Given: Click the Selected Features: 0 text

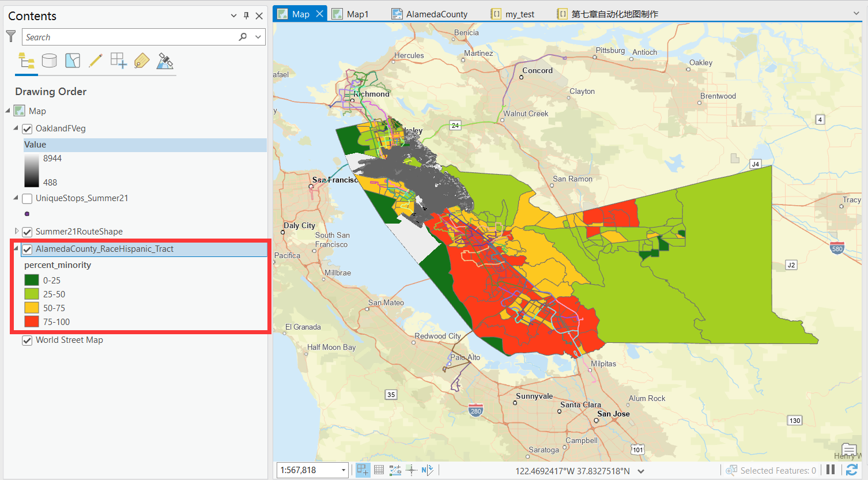Looking at the screenshot, I should 778,471.
